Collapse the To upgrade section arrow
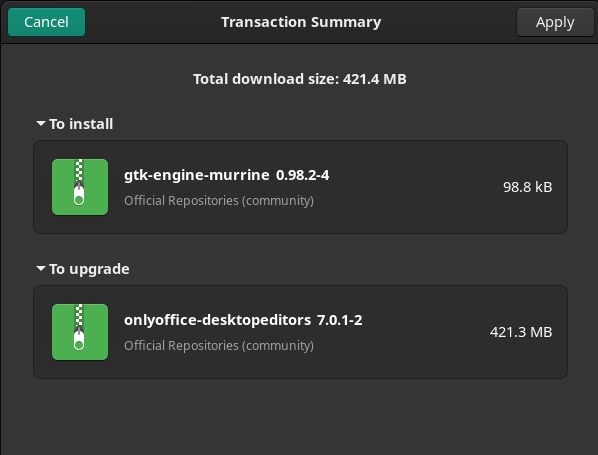This screenshot has width=598, height=455. (41, 268)
